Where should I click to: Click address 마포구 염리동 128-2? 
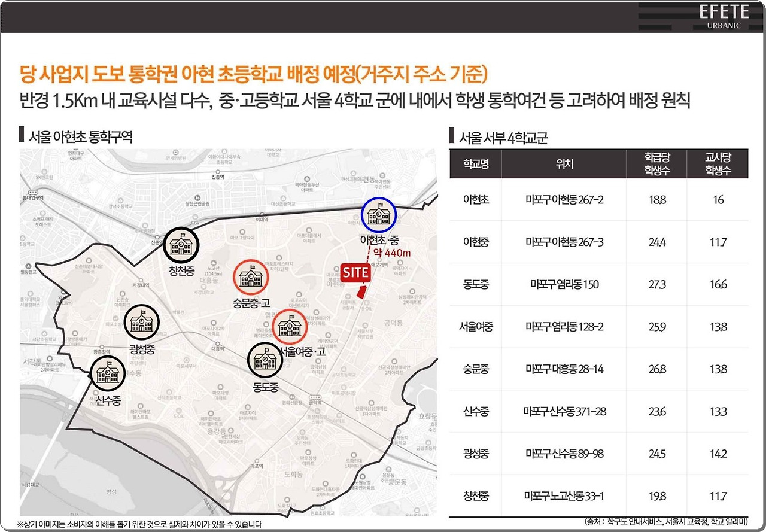564,327
